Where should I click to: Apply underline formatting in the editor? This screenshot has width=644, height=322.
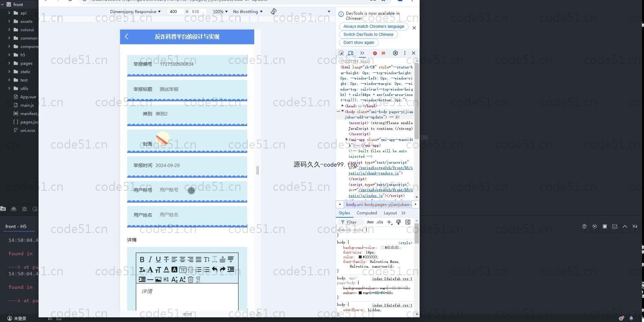tap(158, 259)
